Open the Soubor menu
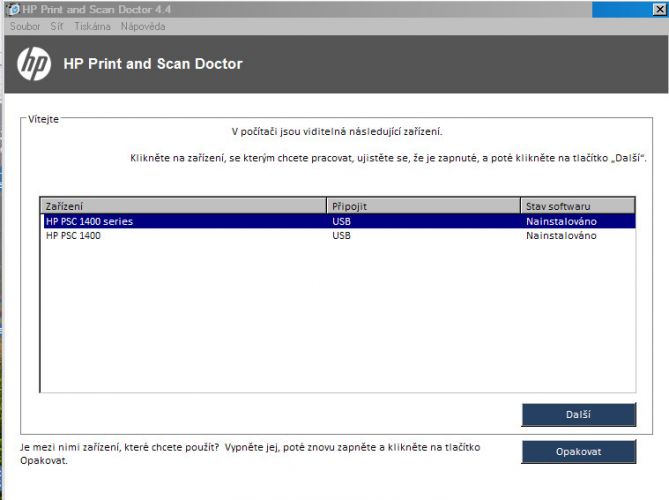 click(25, 26)
